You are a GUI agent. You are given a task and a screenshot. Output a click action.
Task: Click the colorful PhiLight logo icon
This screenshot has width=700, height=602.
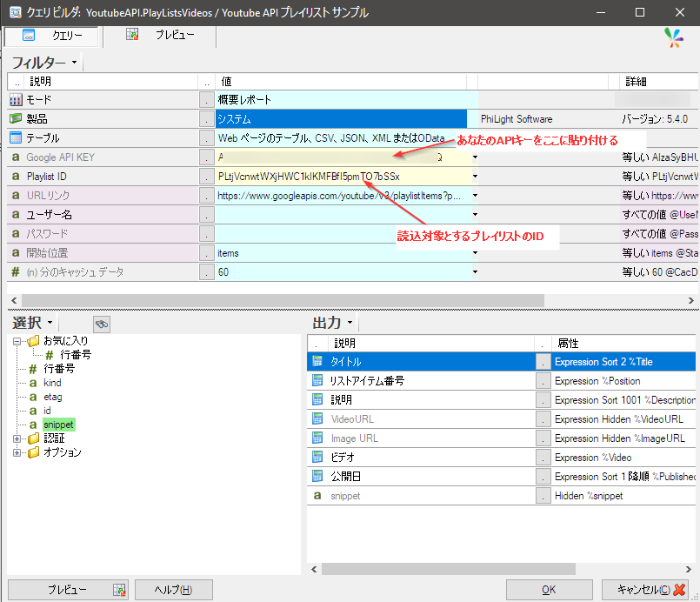[673, 37]
